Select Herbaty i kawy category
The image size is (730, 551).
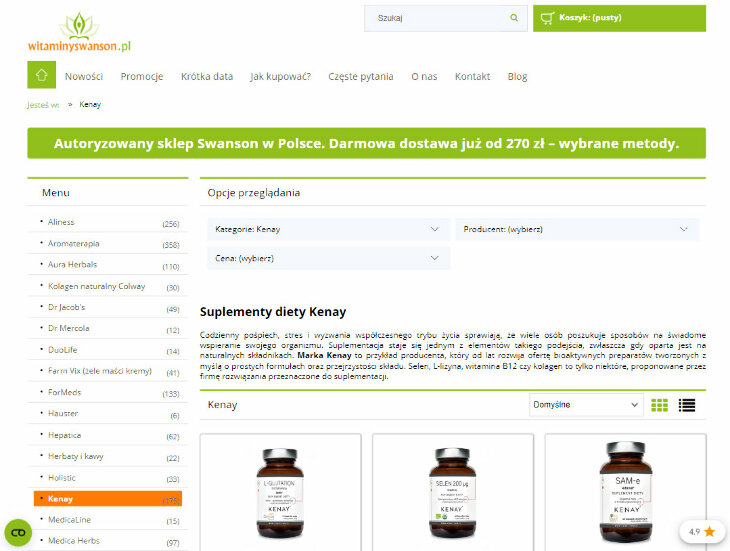[x=76, y=456]
